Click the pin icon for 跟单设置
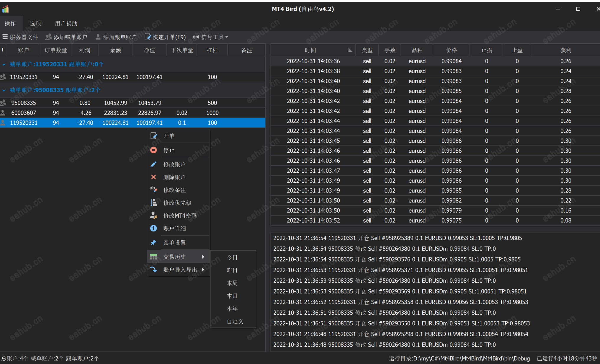 point(153,242)
